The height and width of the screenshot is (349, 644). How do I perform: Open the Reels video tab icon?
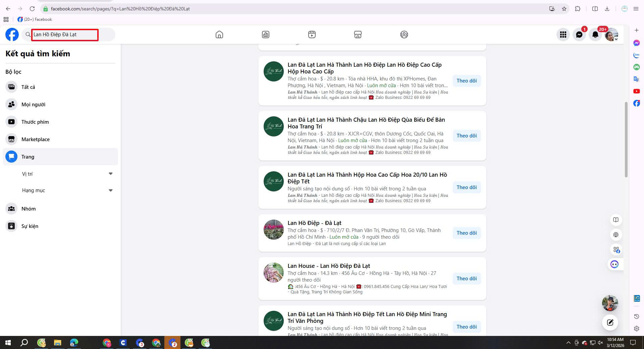tap(312, 35)
